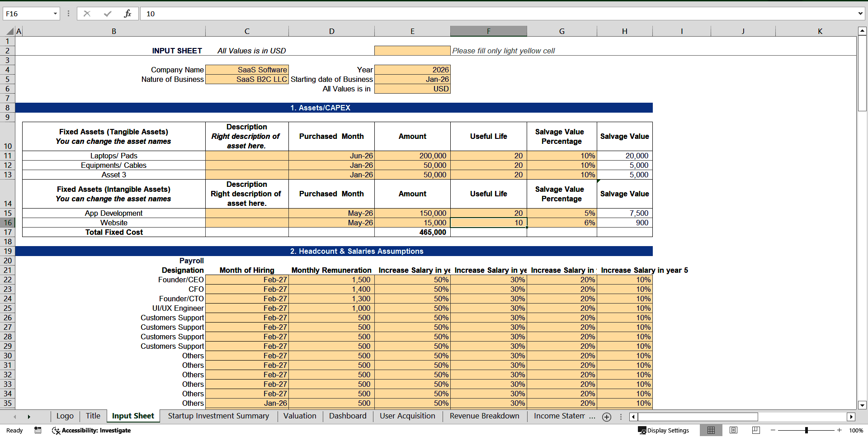Switch to Page Break Preview icon
The image size is (868, 437).
[x=756, y=430]
